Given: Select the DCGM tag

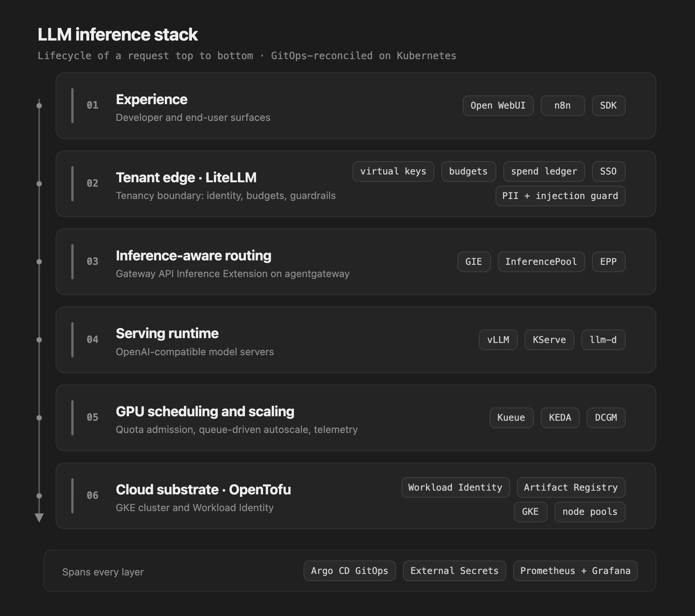Looking at the screenshot, I should click(606, 418).
